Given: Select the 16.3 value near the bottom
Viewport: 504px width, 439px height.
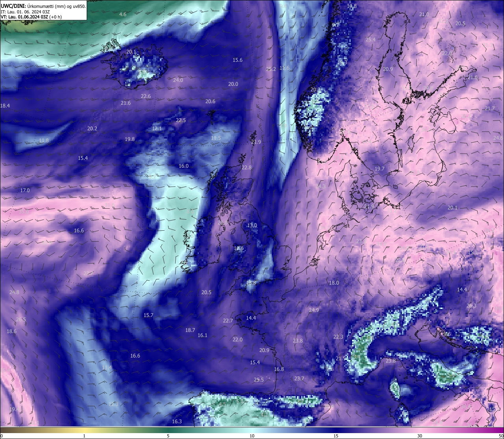Looking at the screenshot, I should (177, 421).
